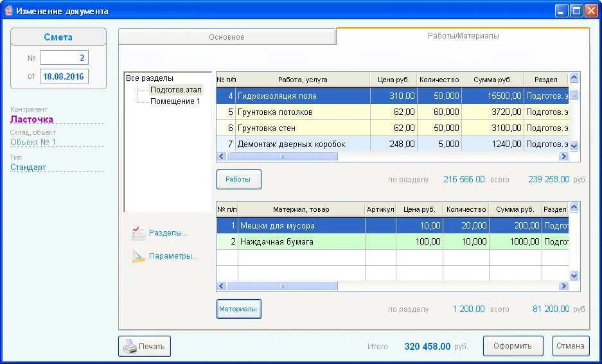The height and width of the screenshot is (364, 602).
Task: Click the Ласточка contractor link
Action: coord(32,119)
